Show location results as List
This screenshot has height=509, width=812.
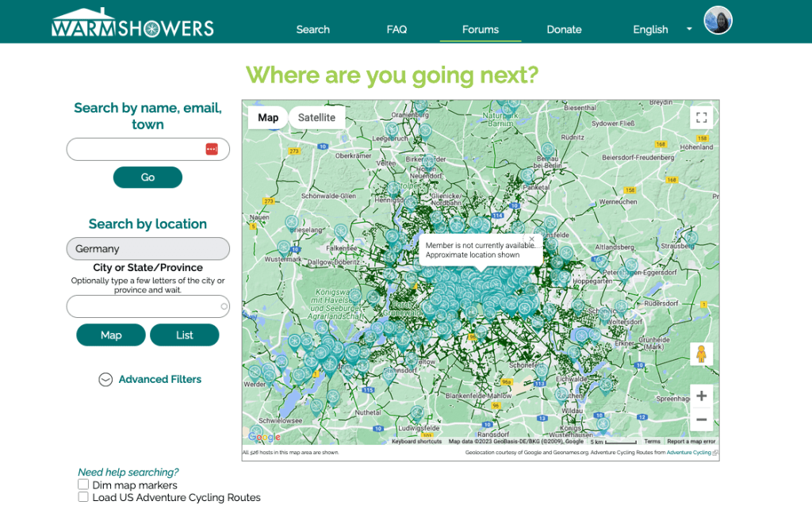pyautogui.click(x=184, y=335)
